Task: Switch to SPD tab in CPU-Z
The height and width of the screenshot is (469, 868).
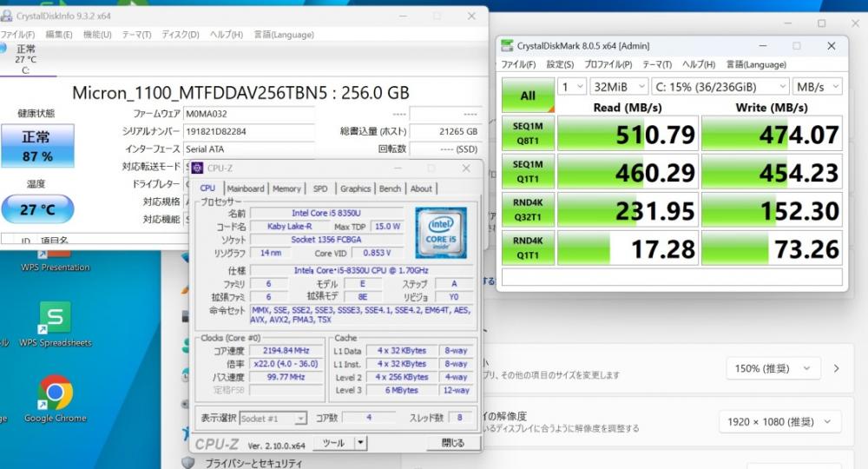Action: pos(320,188)
